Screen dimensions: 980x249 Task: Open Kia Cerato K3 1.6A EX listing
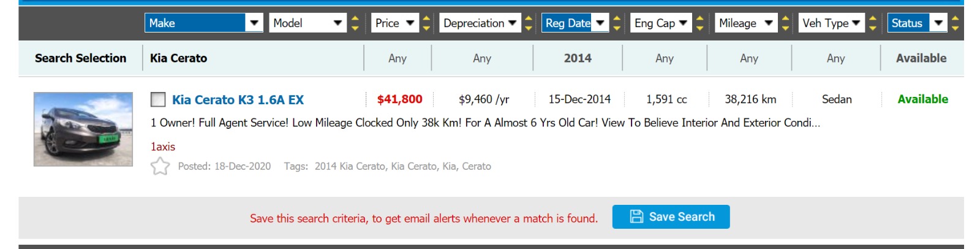[x=238, y=100]
